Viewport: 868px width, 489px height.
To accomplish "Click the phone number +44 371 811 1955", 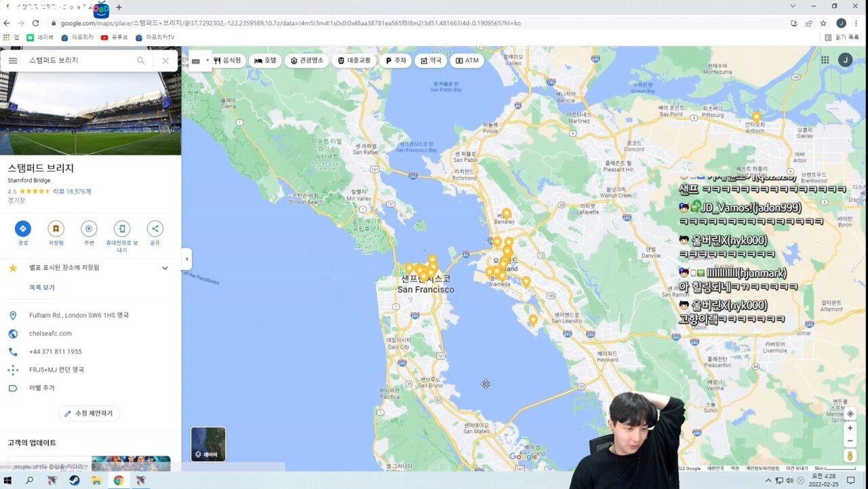I will [x=55, y=352].
